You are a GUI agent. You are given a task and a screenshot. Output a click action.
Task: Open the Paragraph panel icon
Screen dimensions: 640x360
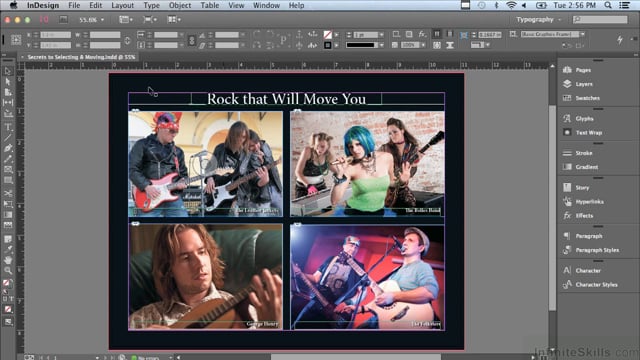pyautogui.click(x=567, y=236)
